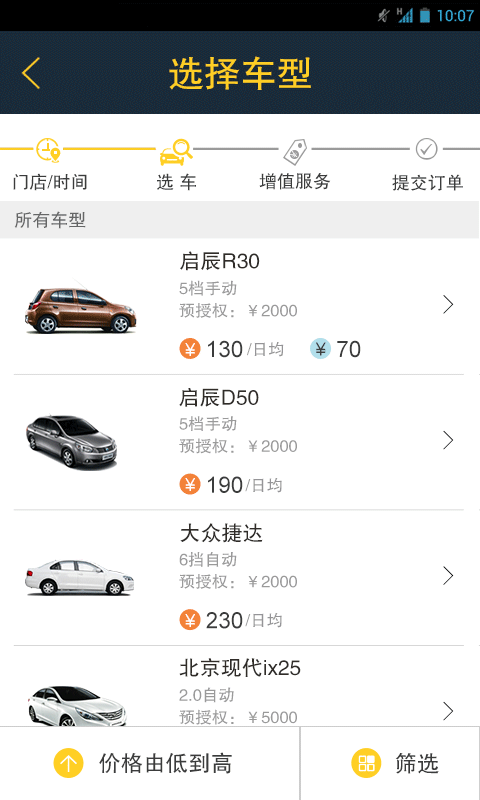Select the store/time clock-pin step icon
Image resolution: width=480 pixels, height=800 pixels.
pos(48,150)
